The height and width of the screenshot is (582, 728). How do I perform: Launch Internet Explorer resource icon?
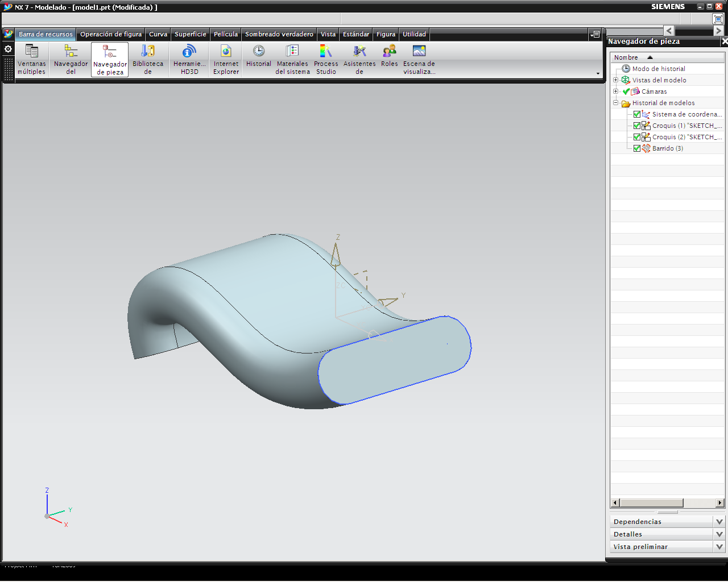226,59
